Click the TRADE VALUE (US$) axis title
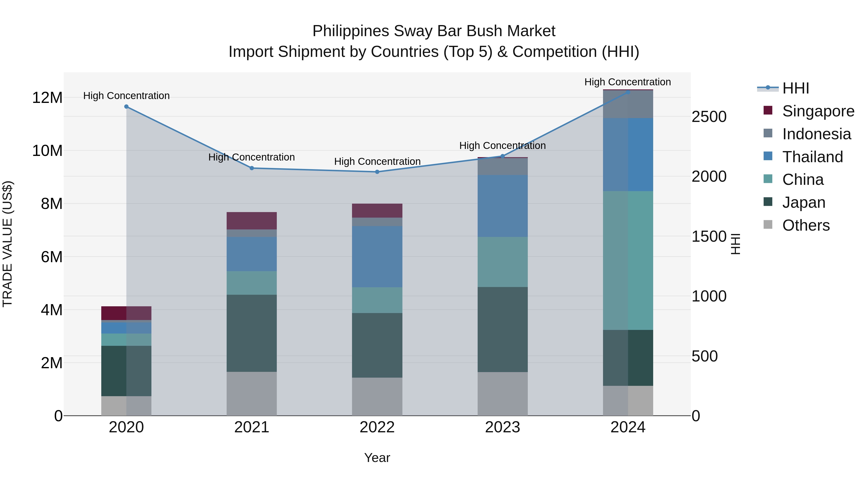 [x=7, y=244]
